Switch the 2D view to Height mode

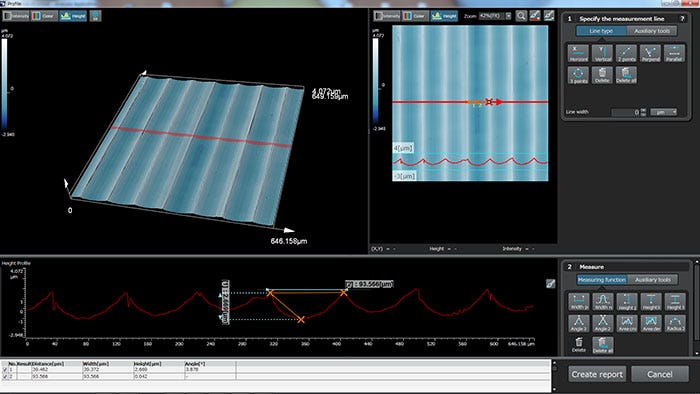point(444,16)
